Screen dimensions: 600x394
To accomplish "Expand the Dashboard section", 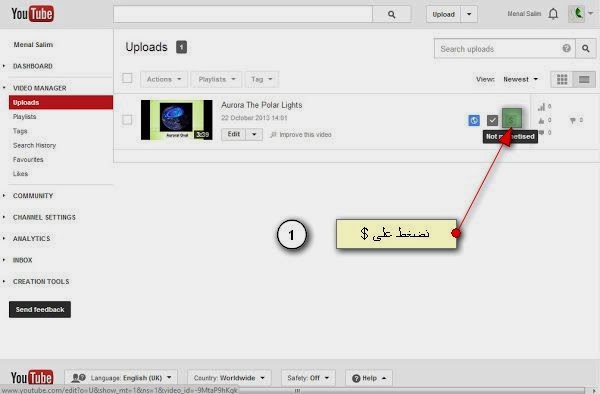I will coord(33,66).
